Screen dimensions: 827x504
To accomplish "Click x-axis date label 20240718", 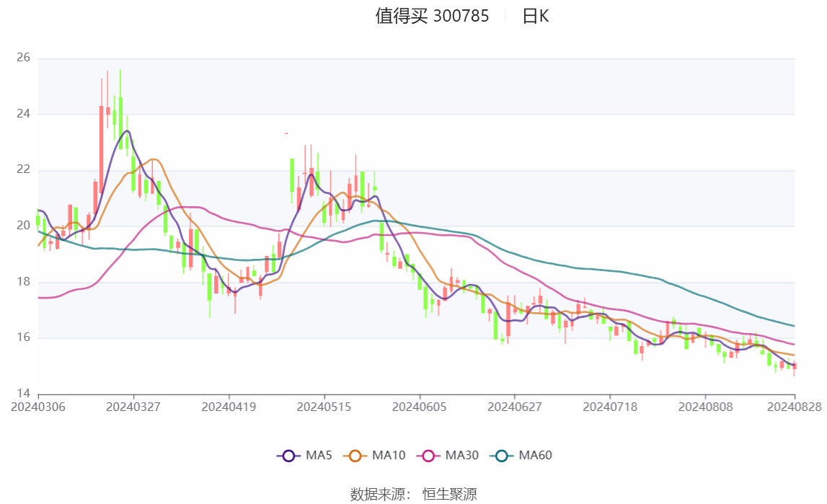I will pyautogui.click(x=610, y=407).
